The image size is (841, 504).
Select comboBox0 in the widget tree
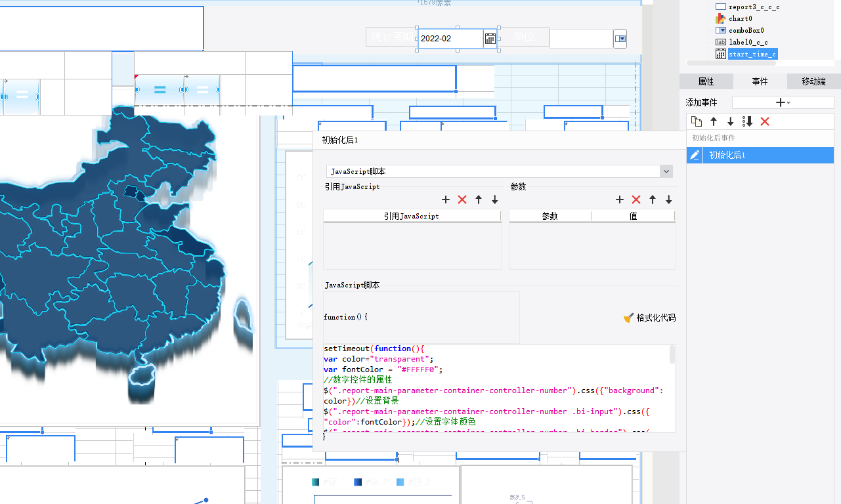[x=746, y=30]
